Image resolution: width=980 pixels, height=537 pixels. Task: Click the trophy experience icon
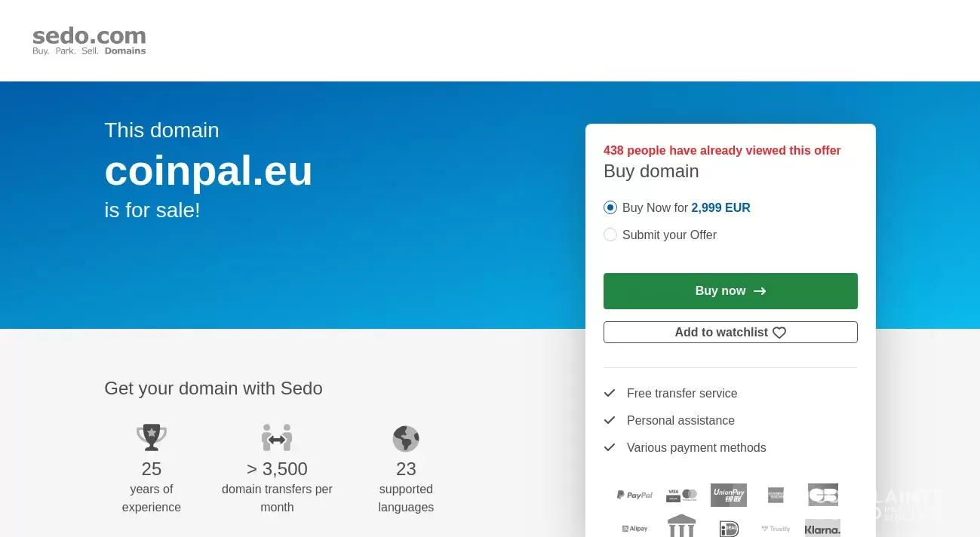[x=152, y=437]
